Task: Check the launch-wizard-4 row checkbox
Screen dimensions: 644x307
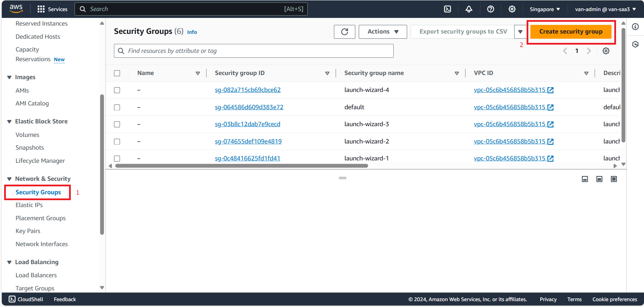Action: [117, 90]
